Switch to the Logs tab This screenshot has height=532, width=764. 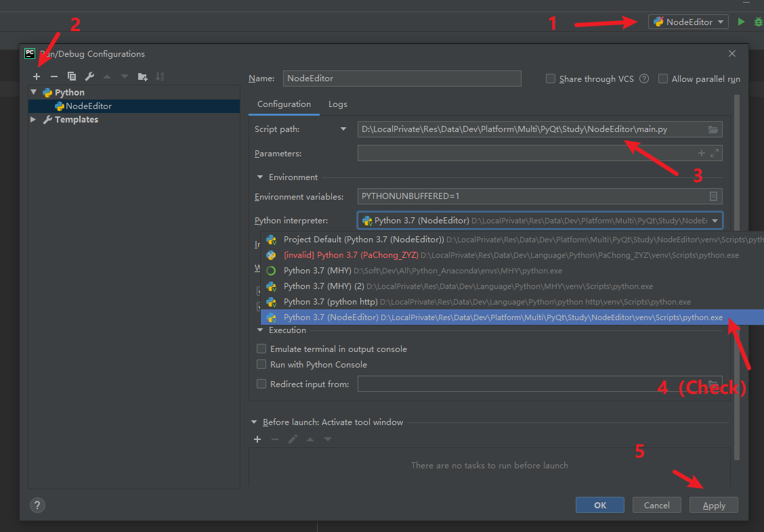coord(337,104)
